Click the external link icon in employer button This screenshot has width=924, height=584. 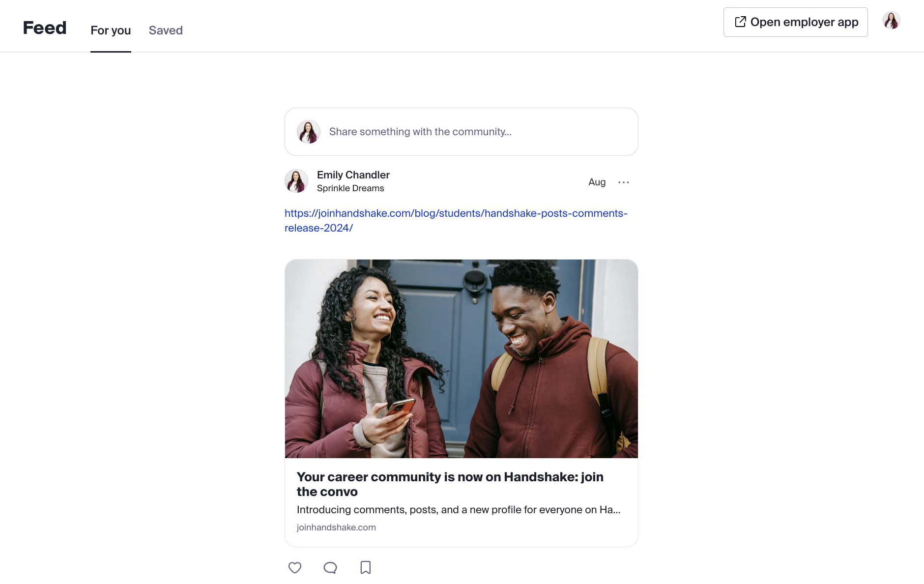(740, 22)
